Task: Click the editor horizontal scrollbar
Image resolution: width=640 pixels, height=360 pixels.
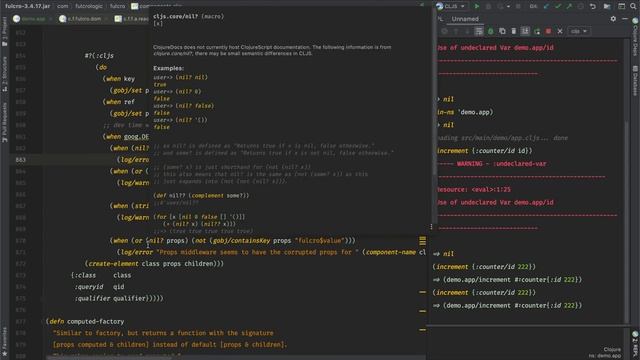Action: tap(110, 358)
